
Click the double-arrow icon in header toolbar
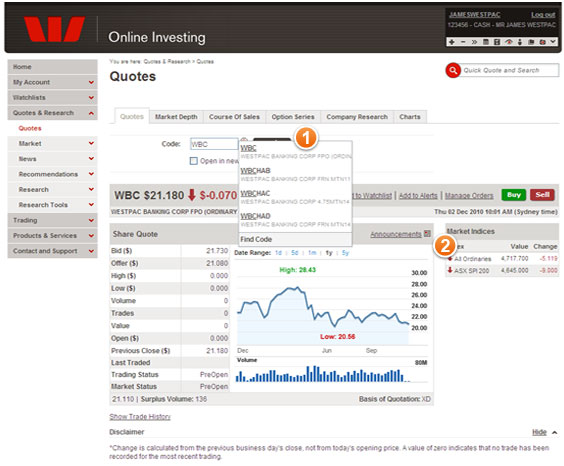click(474, 42)
